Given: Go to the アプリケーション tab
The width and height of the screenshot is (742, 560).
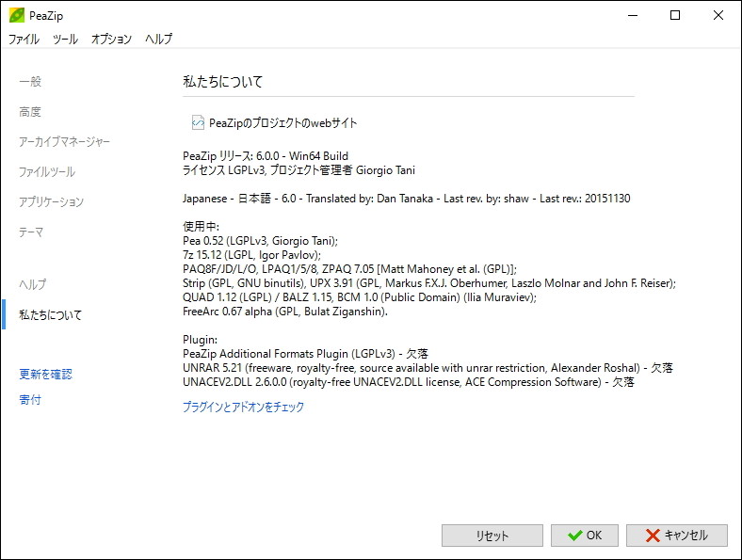Looking at the screenshot, I should point(51,202).
